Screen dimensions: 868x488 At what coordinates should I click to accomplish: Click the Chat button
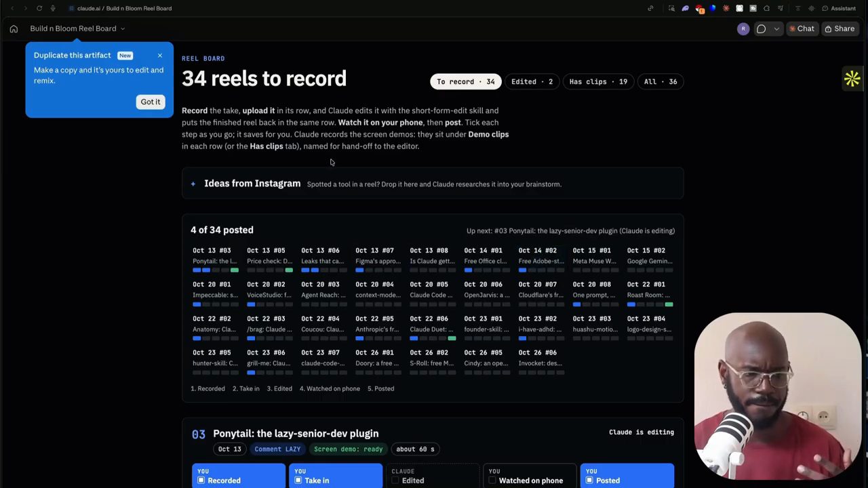click(x=801, y=28)
